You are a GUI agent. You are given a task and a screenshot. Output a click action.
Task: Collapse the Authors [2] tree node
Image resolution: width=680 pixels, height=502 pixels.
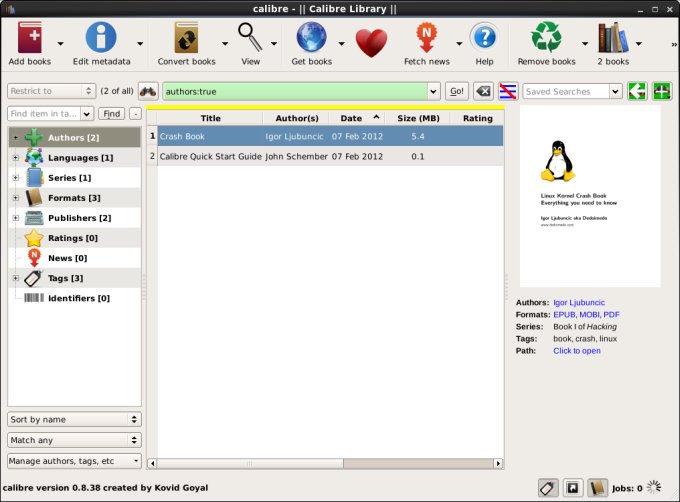(16, 137)
